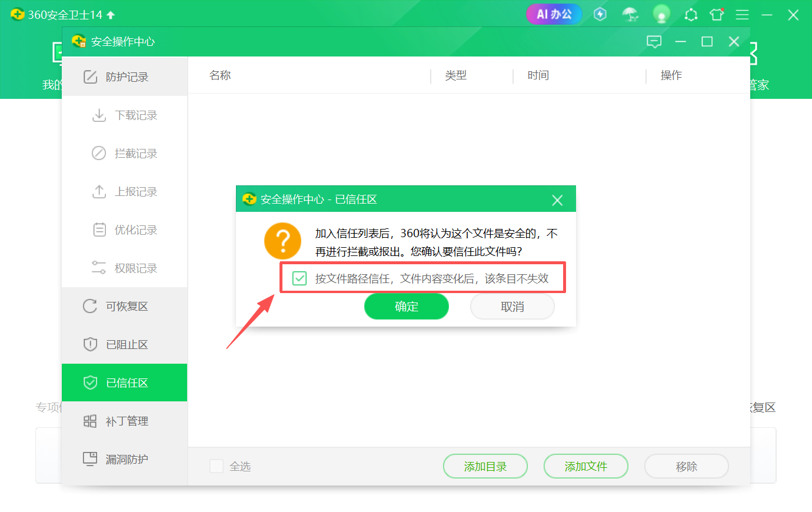Open the 防护记录 section in sidebar
The width and height of the screenshot is (812, 512).
point(125,77)
